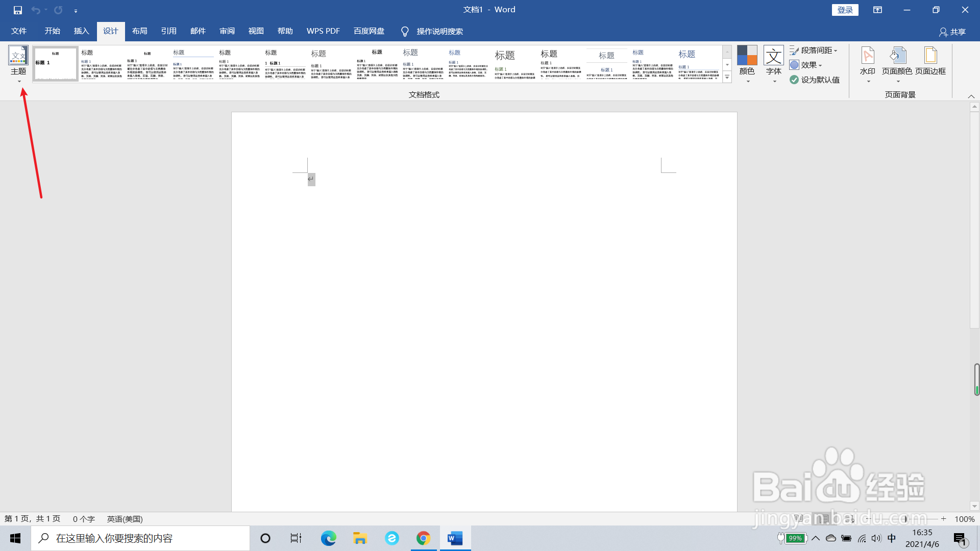Toggle the input method 中 indicator

click(892, 538)
